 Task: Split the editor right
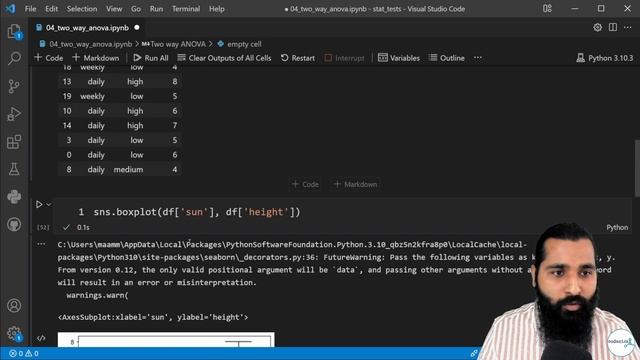pyautogui.click(x=613, y=27)
